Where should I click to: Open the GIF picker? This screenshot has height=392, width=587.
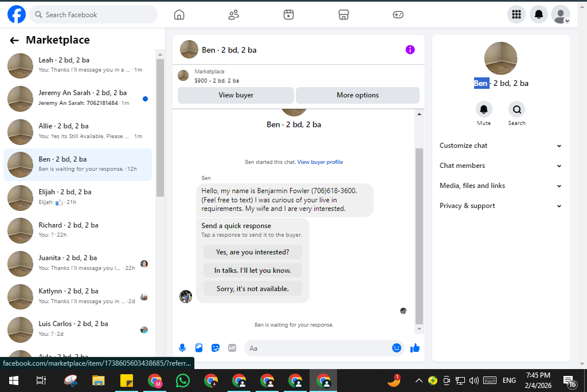pyautogui.click(x=232, y=348)
